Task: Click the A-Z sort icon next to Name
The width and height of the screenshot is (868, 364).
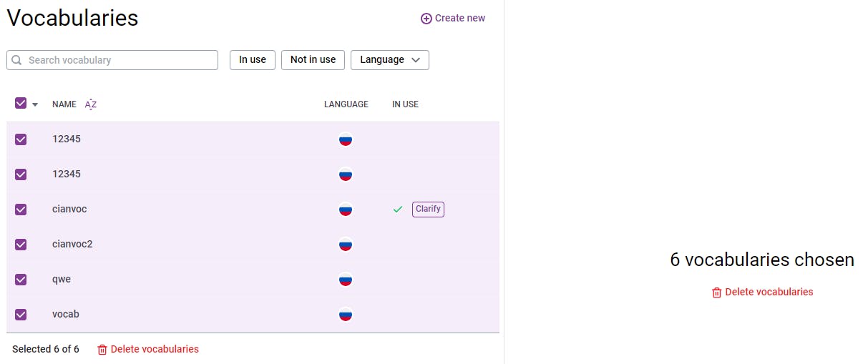Action: (91, 104)
